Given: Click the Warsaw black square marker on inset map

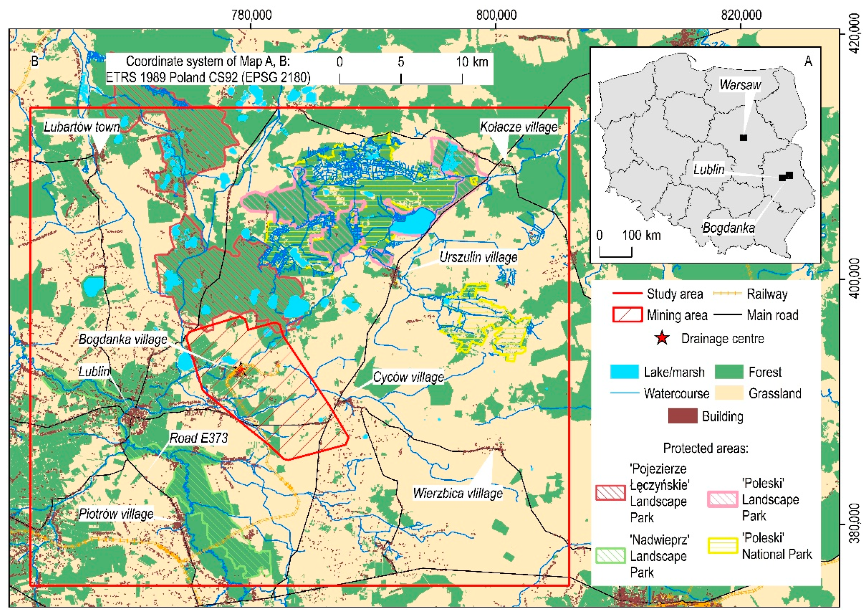Looking at the screenshot, I should point(744,138).
